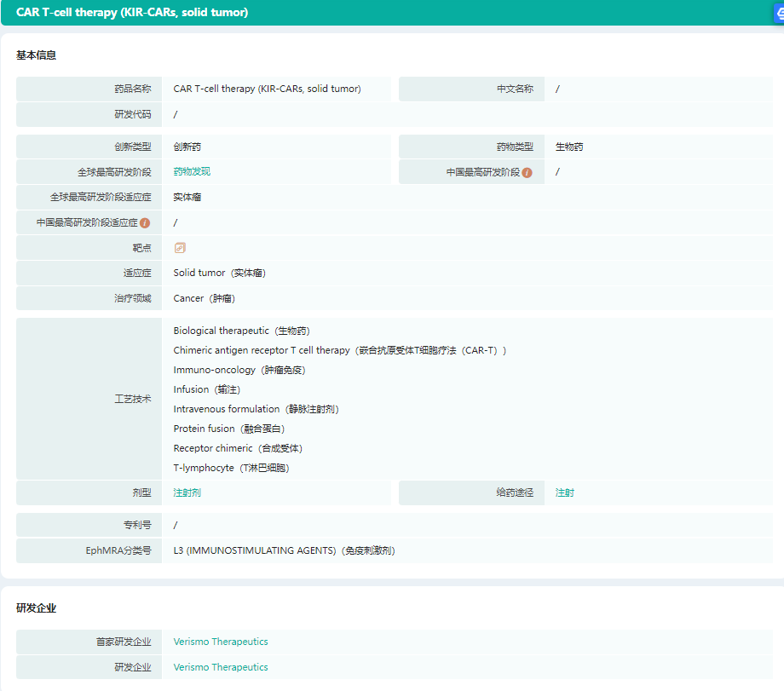
Task: Click Verismo Therapeutics in 研发企业 row
Action: 221,667
